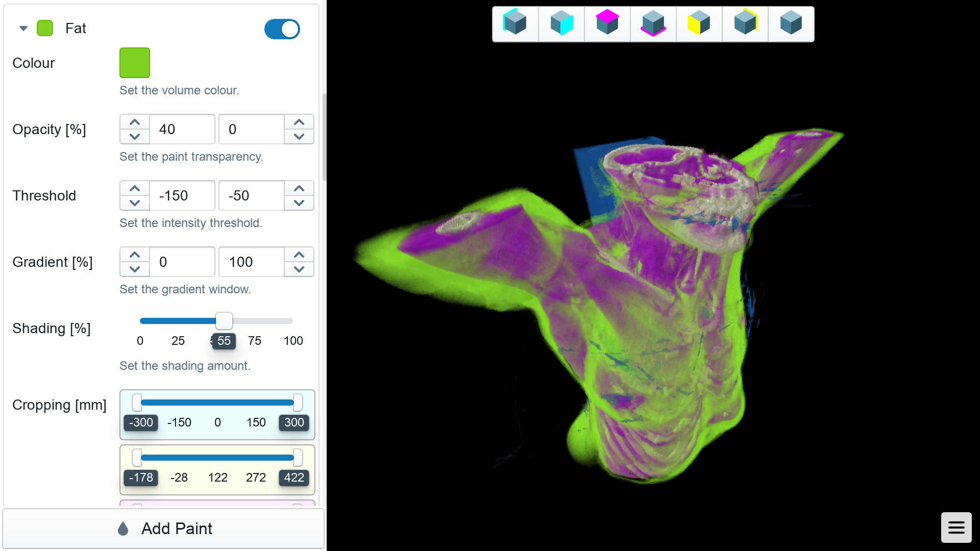Click the second cropping slider right handle at 422
980x551 pixels.
click(298, 458)
